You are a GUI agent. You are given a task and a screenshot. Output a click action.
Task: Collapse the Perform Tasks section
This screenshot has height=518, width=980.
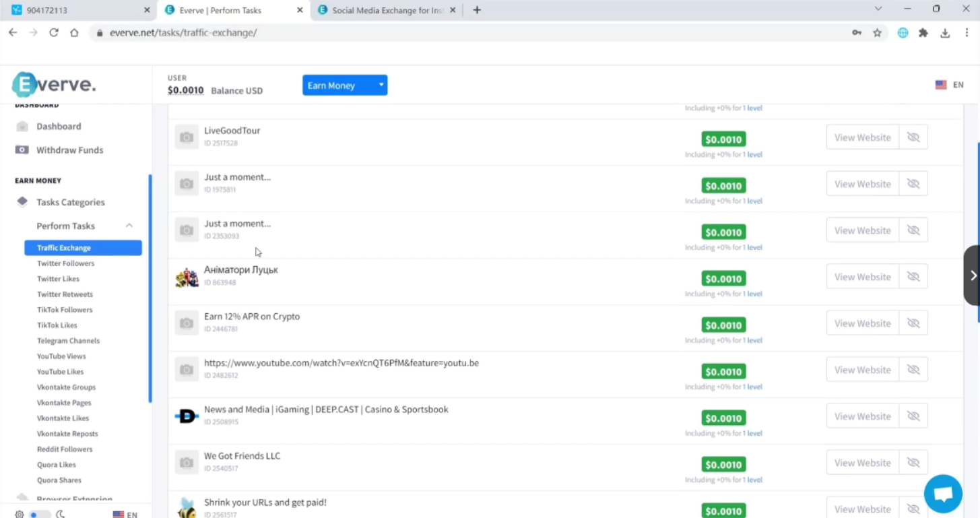click(129, 226)
